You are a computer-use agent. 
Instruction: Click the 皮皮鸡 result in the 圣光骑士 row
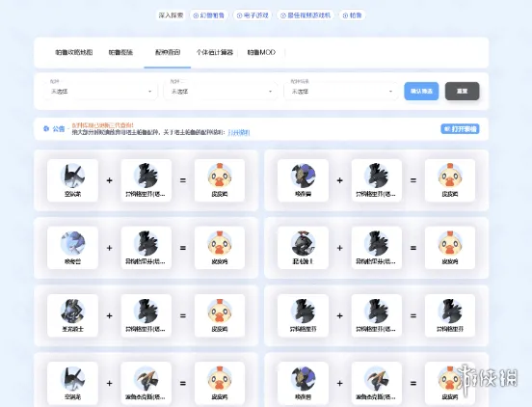coord(220,315)
